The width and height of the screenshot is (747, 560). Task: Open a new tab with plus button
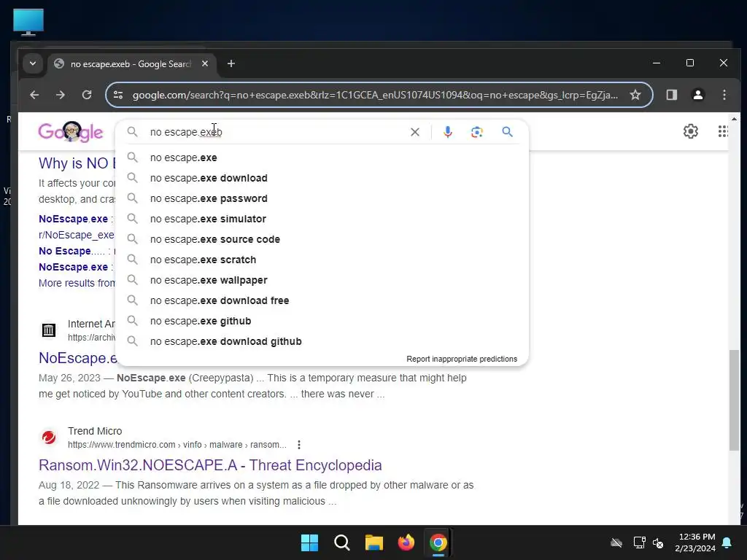pos(231,63)
